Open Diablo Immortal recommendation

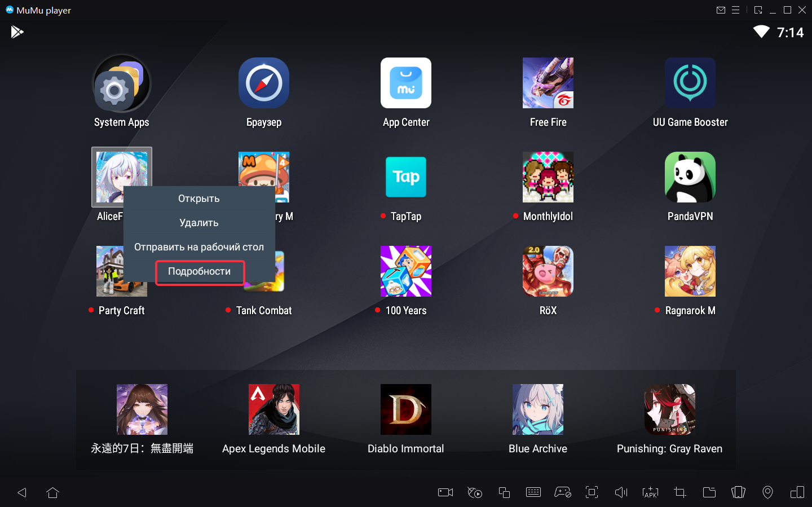(x=406, y=409)
